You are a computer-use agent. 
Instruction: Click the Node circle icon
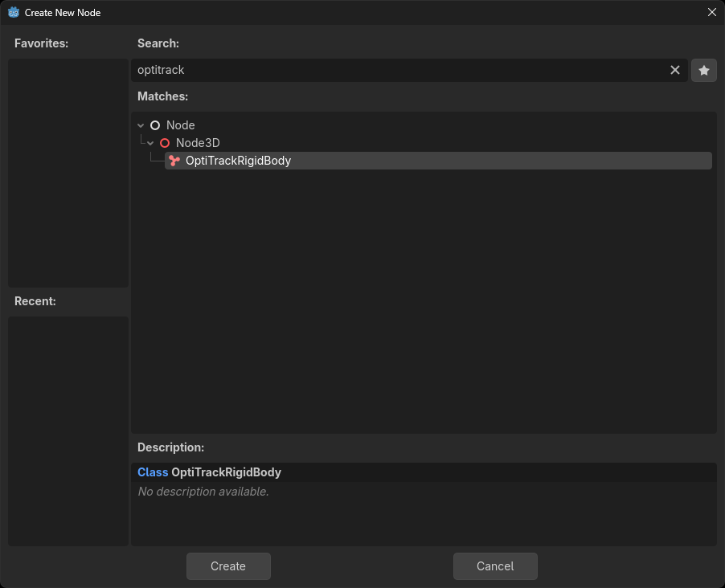click(x=155, y=125)
